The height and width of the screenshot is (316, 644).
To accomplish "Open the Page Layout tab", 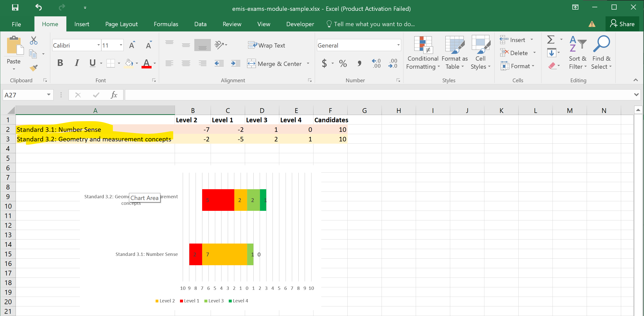I will click(121, 24).
